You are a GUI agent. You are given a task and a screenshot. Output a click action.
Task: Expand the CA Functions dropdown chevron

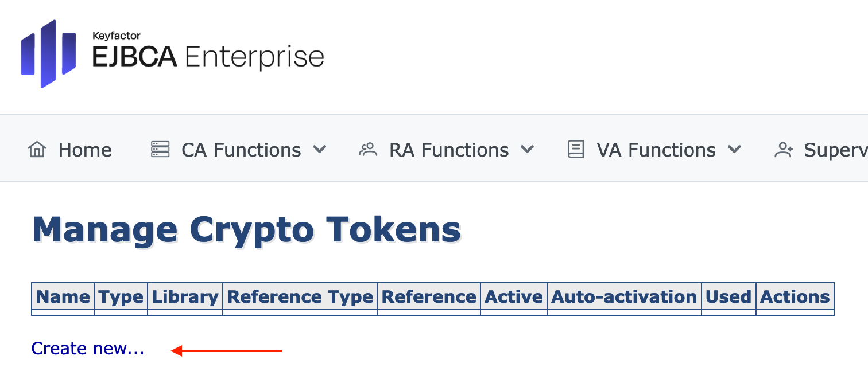pos(320,150)
